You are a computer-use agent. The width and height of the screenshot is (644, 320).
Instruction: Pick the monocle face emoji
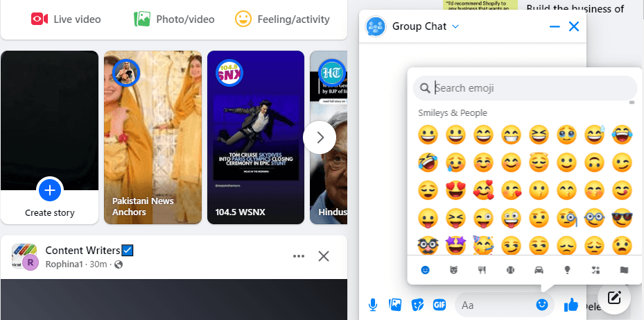567,218
